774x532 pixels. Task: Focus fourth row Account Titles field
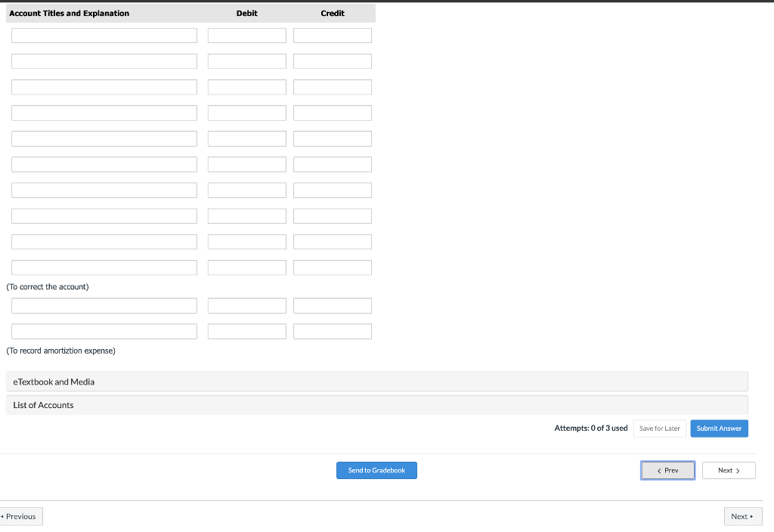pyautogui.click(x=104, y=113)
